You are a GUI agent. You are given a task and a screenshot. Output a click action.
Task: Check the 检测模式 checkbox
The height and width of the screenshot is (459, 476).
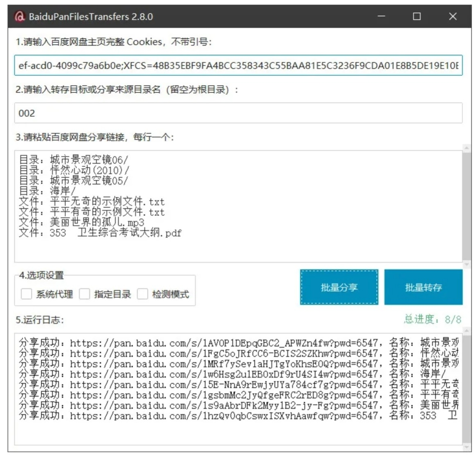(142, 294)
